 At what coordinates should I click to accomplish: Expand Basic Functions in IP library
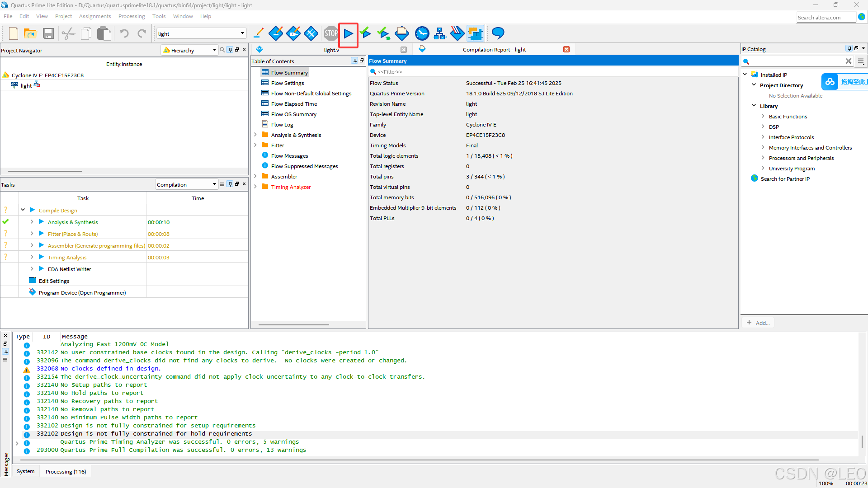pyautogui.click(x=763, y=116)
